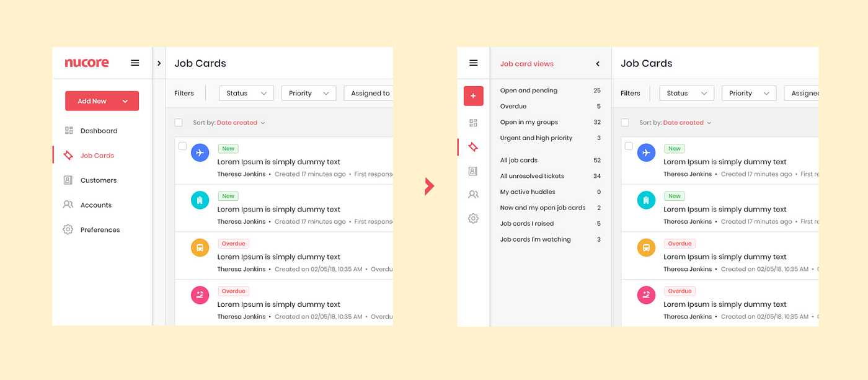Select the Open in my groups view
868x380 pixels.
click(x=551, y=122)
